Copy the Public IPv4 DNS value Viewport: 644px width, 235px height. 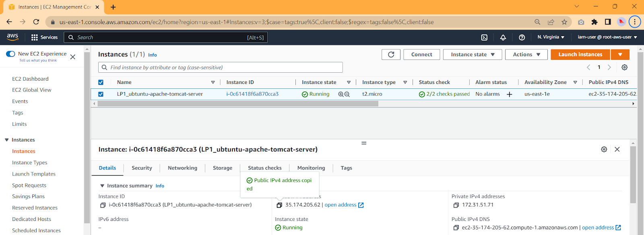pyautogui.click(x=456, y=228)
